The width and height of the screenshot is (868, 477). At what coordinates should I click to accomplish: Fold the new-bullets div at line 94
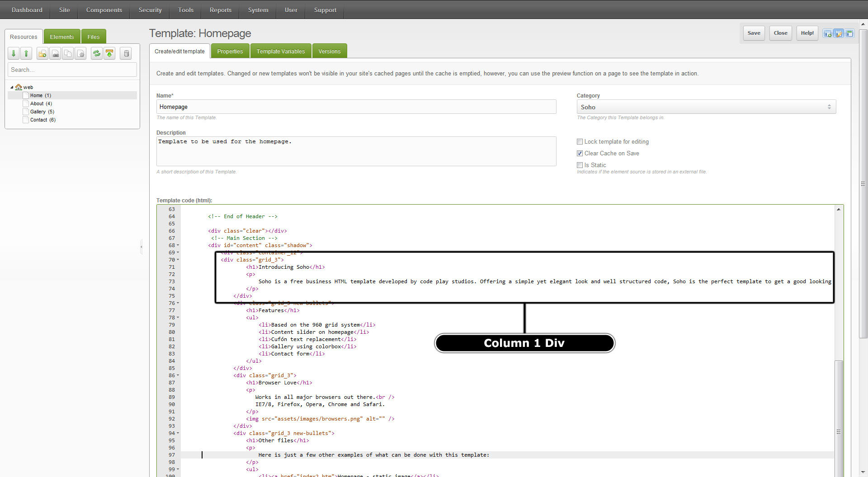click(178, 433)
